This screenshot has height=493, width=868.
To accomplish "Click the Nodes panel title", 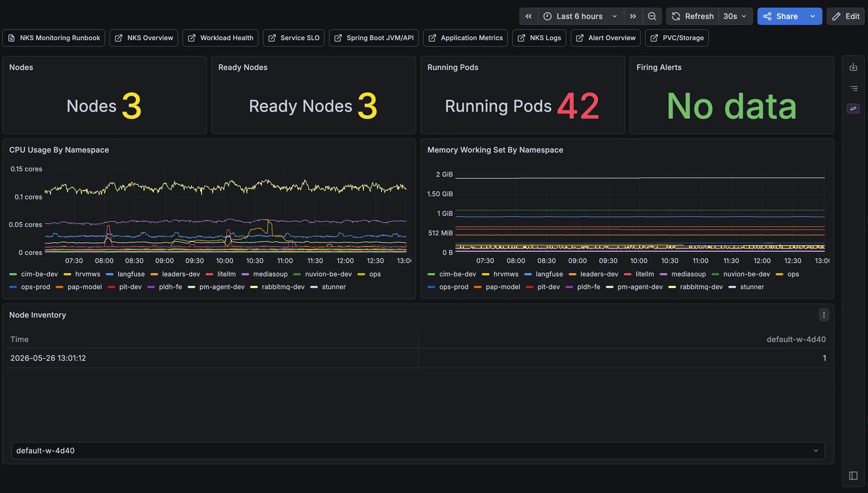I will tap(21, 67).
